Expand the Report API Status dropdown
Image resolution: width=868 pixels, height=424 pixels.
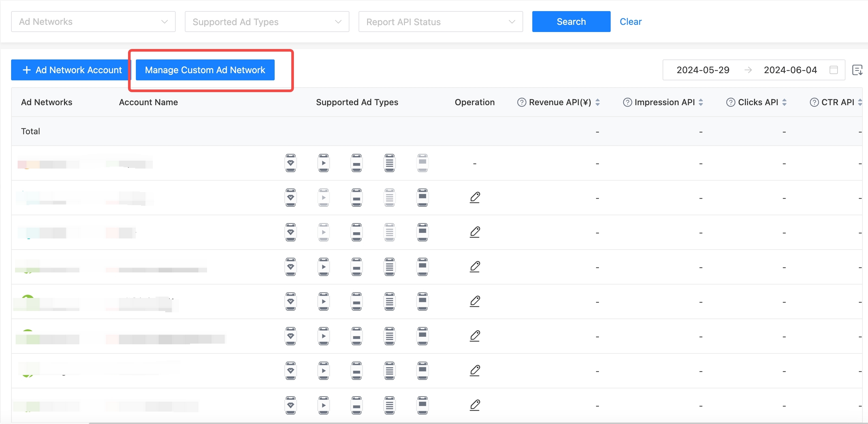click(441, 22)
